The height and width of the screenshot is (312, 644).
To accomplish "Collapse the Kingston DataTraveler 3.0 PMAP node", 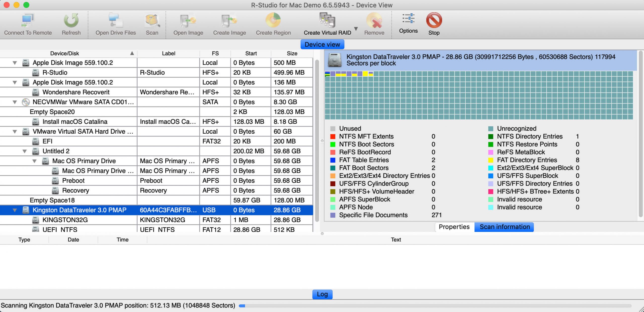I will [x=15, y=210].
